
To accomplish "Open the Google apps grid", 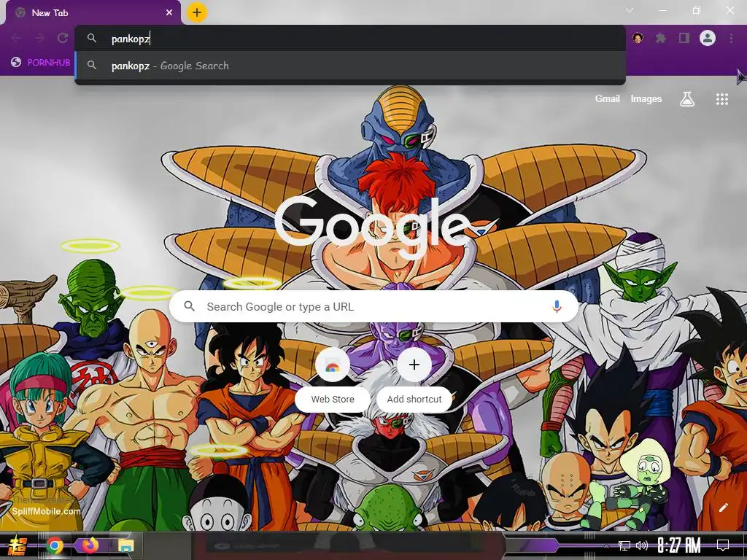I will point(721,99).
